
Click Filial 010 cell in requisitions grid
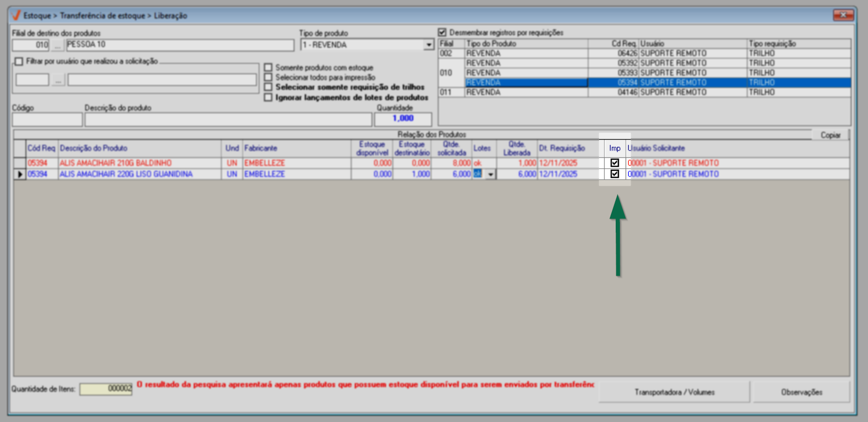451,73
